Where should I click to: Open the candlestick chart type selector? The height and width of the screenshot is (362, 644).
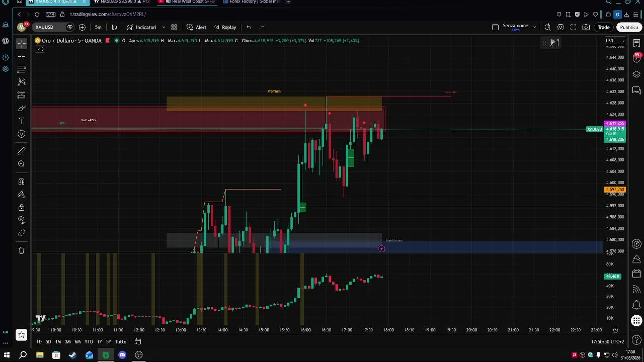[x=114, y=27]
